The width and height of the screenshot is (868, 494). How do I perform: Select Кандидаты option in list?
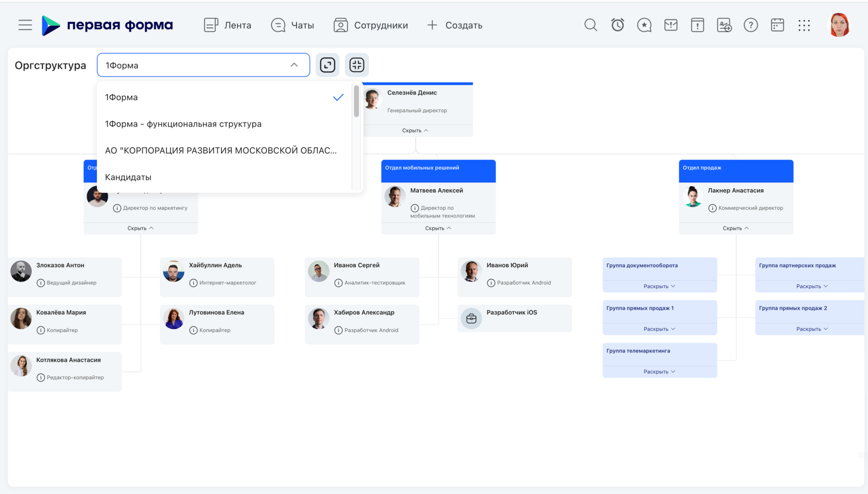(x=224, y=177)
